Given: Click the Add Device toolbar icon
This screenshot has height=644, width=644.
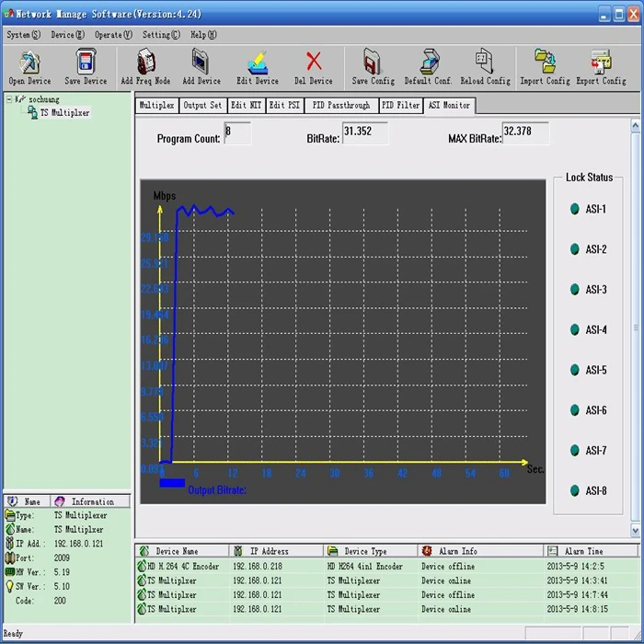Looking at the screenshot, I should [x=201, y=62].
